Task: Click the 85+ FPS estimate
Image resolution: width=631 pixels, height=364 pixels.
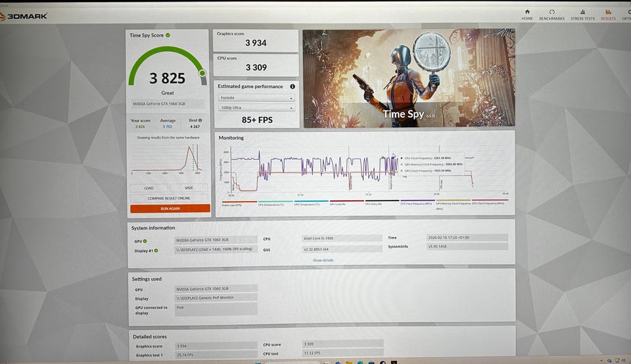Action: point(257,120)
